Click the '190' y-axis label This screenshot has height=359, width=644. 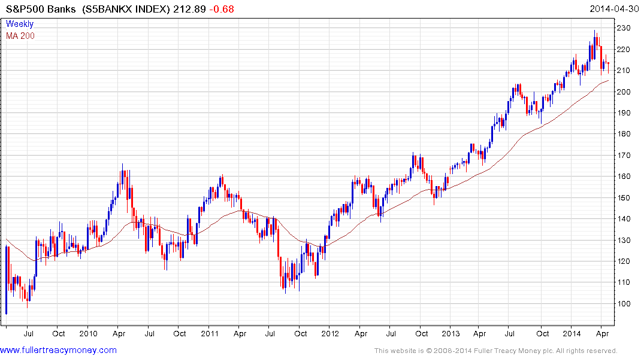click(x=623, y=113)
